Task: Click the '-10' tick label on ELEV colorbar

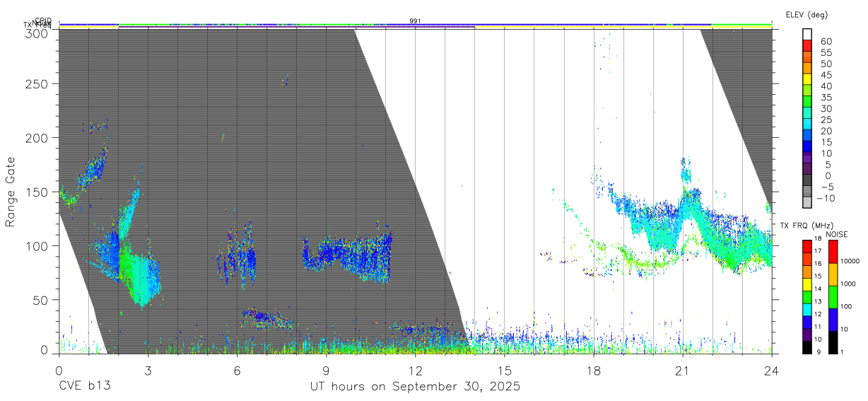Action: [x=826, y=198]
